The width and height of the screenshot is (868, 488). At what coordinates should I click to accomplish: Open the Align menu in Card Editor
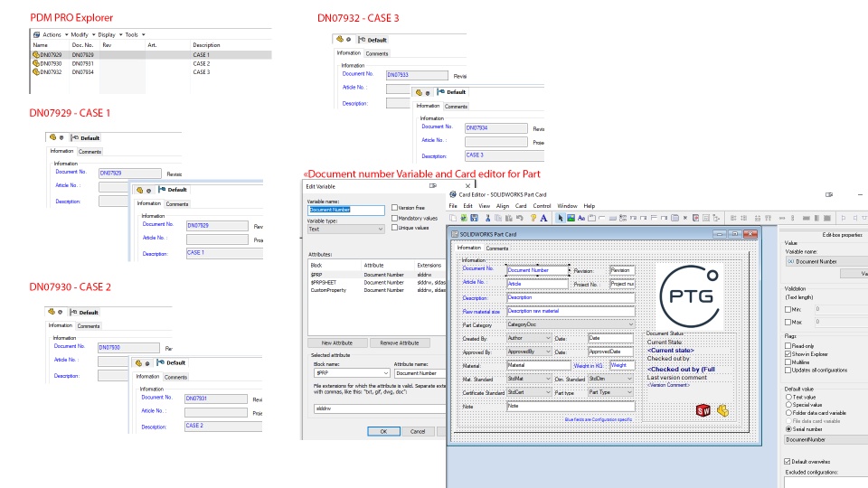point(502,206)
